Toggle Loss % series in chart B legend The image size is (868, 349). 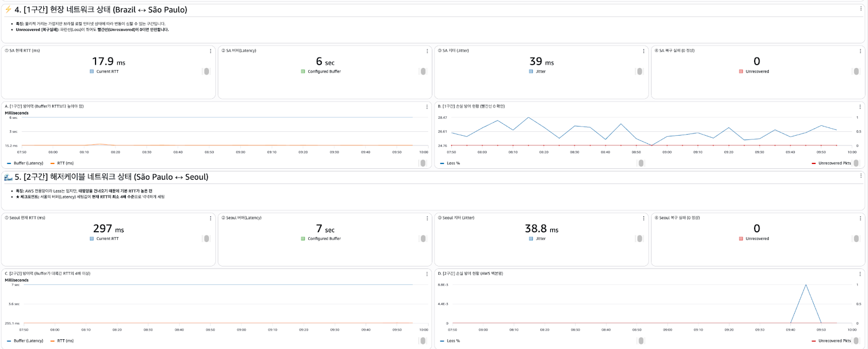coord(453,163)
